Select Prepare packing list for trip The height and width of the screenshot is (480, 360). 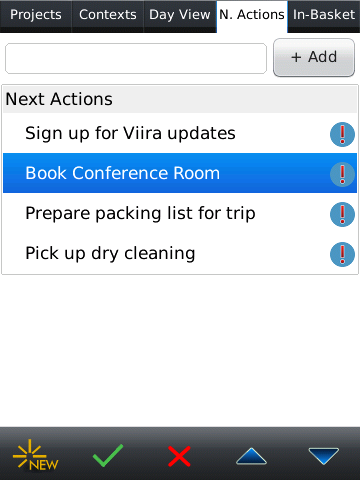[x=180, y=213]
